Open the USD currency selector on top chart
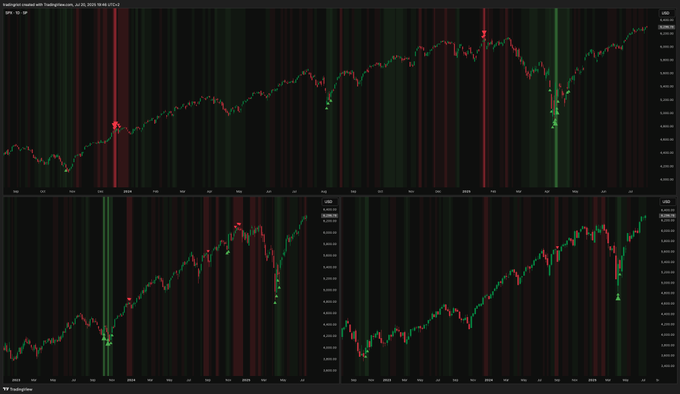The image size is (680, 394). [x=665, y=13]
